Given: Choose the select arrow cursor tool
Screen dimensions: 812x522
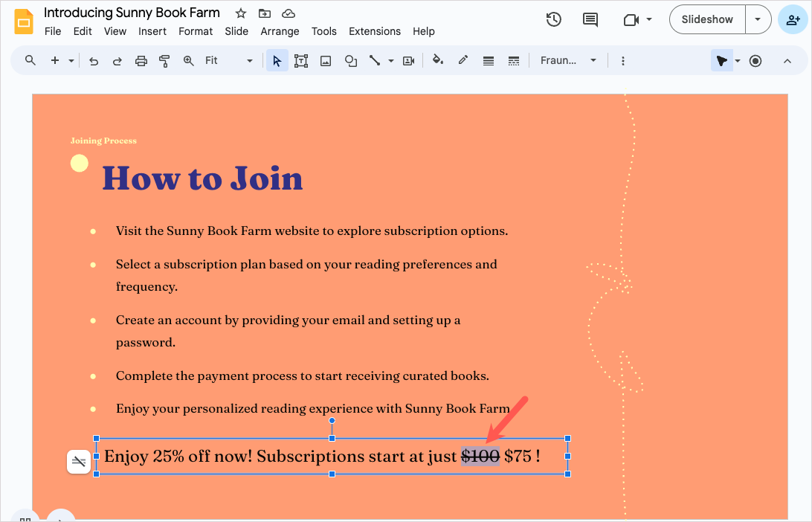Looking at the screenshot, I should click(x=277, y=61).
